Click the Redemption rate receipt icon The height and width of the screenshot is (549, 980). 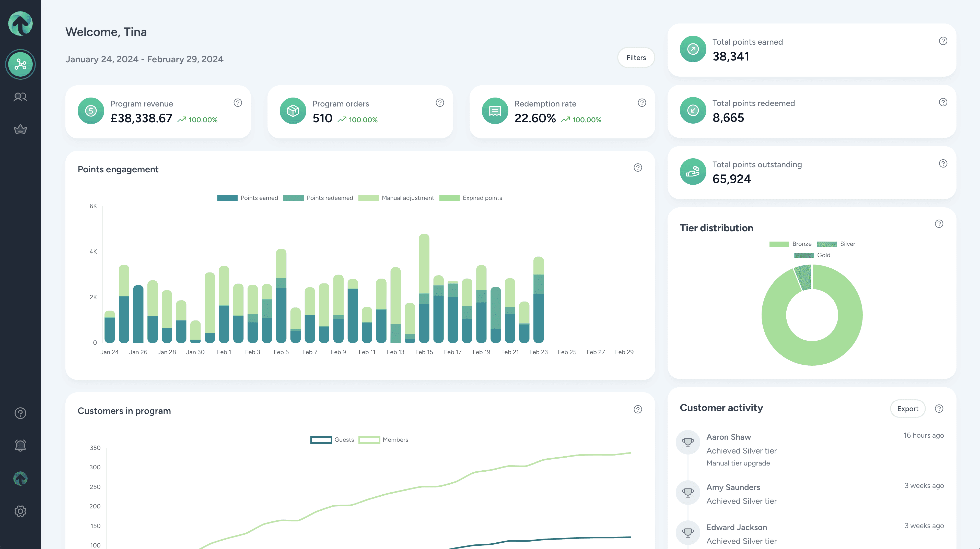click(x=495, y=111)
